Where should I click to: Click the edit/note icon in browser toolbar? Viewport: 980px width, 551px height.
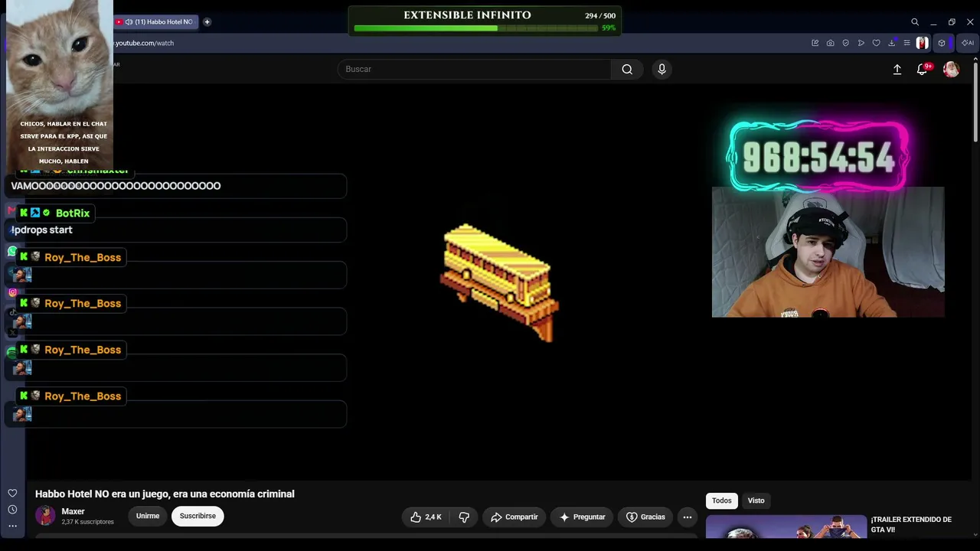(x=815, y=43)
